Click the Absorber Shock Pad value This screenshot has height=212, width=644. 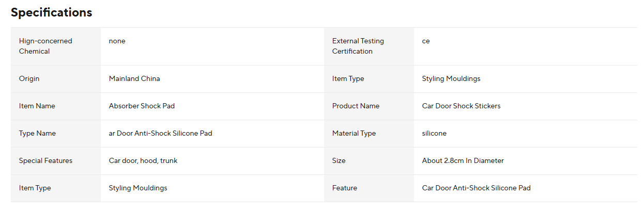[142, 106]
